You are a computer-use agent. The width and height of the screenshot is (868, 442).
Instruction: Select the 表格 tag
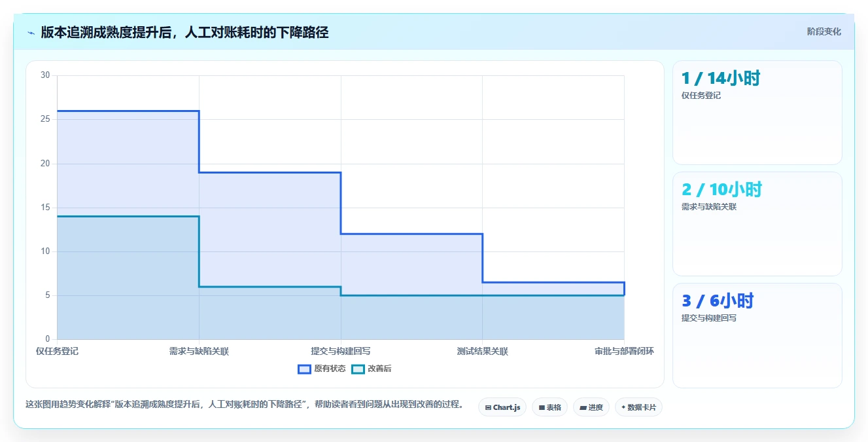[x=549, y=407]
